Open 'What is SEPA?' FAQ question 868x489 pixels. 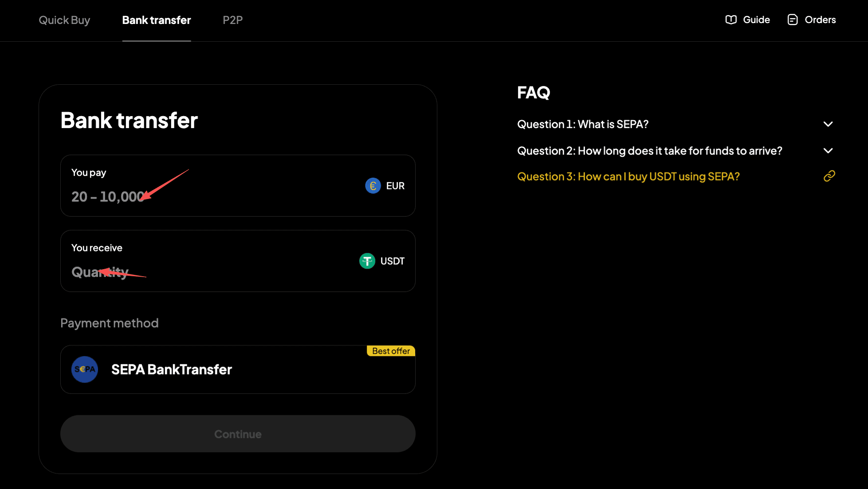click(x=582, y=124)
